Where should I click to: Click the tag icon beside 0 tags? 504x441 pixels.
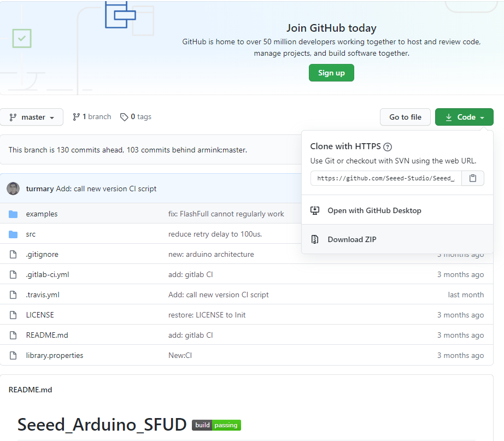[124, 117]
